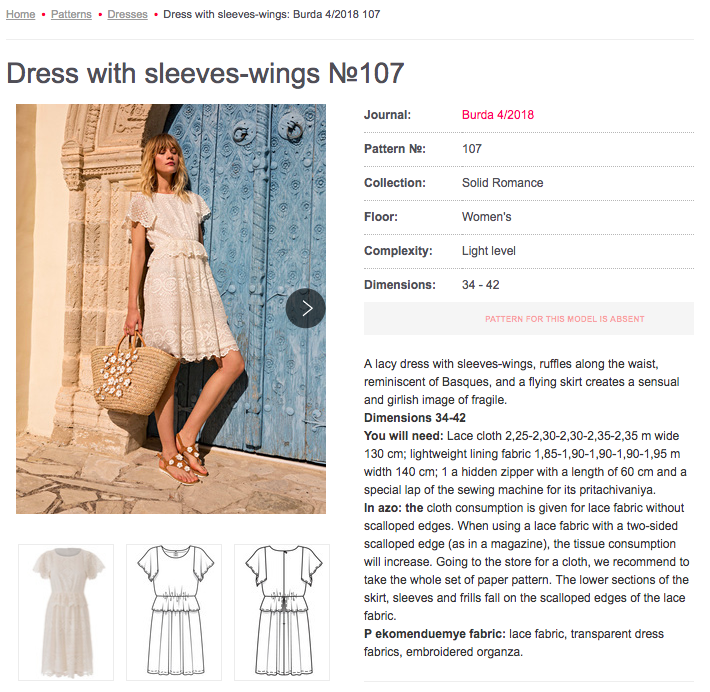Select the white dress photo thumbnail
710x692 pixels.
66,612
